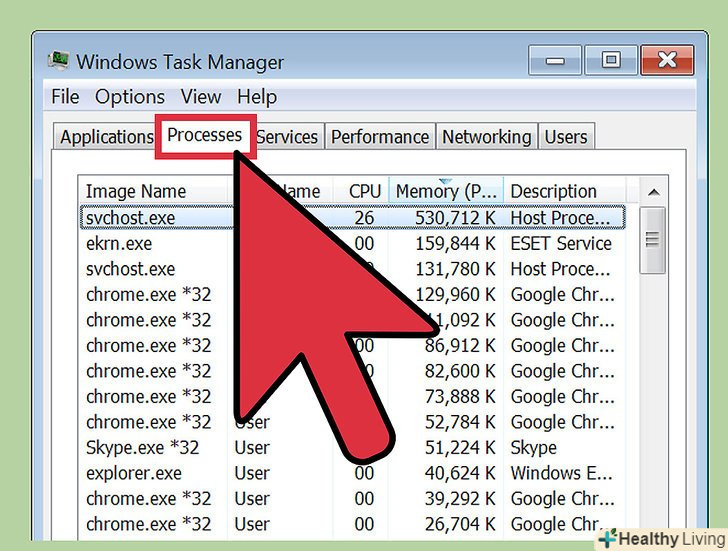Switch to the Processes tab

click(205, 135)
